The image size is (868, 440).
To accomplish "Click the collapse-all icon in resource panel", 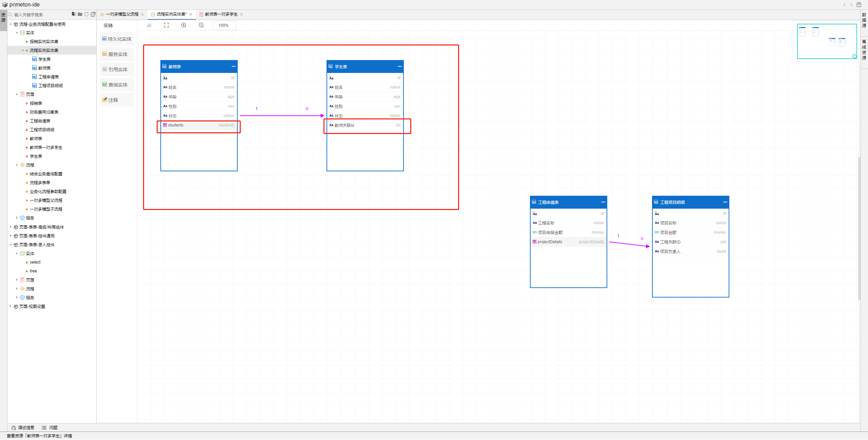I will pyautogui.click(x=93, y=14).
